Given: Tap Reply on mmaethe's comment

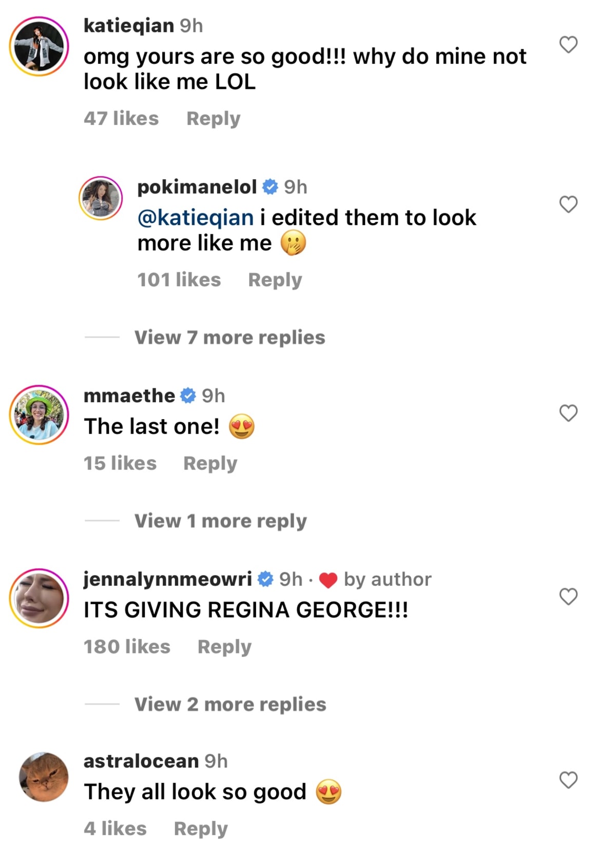Looking at the screenshot, I should (x=210, y=463).
